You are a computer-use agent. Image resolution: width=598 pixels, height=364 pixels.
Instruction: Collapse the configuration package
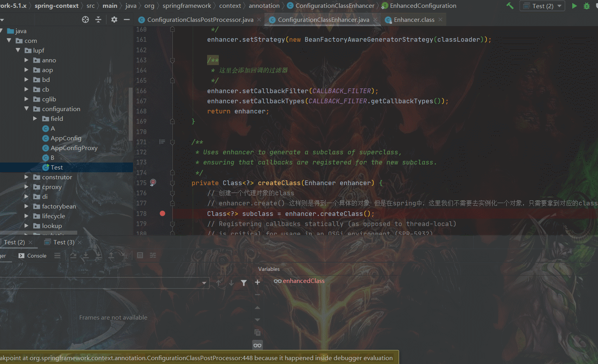(27, 109)
